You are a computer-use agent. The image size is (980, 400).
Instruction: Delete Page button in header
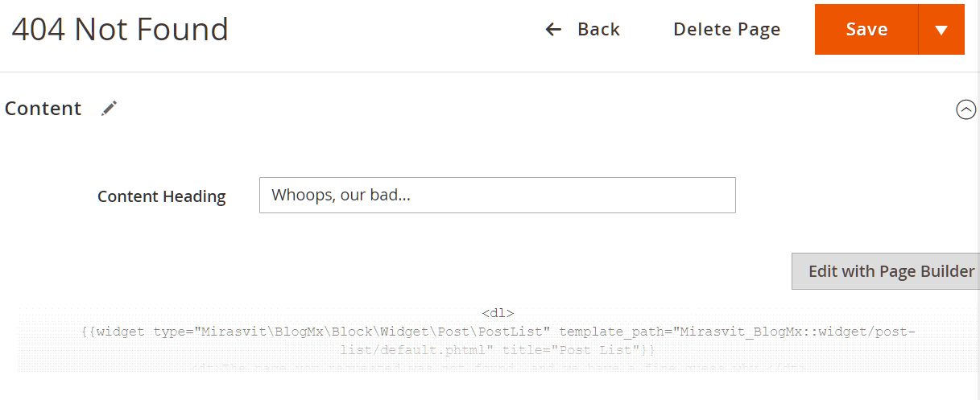726,30
